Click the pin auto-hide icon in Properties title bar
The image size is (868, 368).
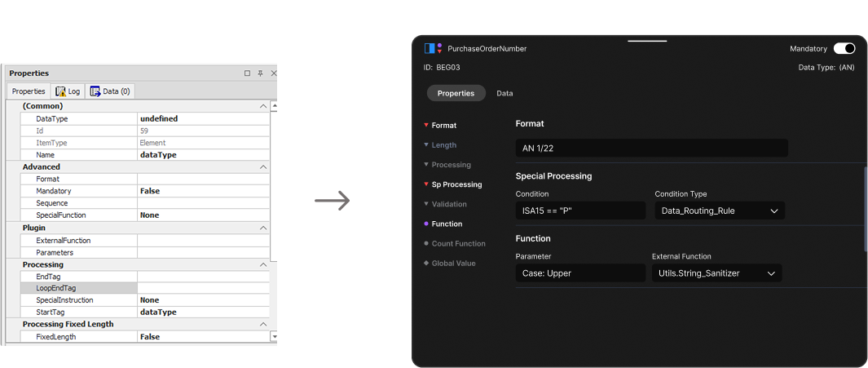tap(260, 73)
